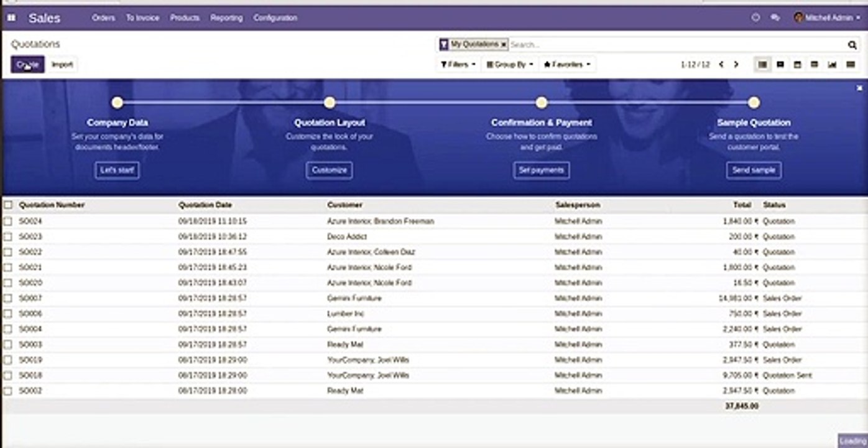Go to previous page of records
This screenshot has height=448, width=868.
(x=721, y=65)
